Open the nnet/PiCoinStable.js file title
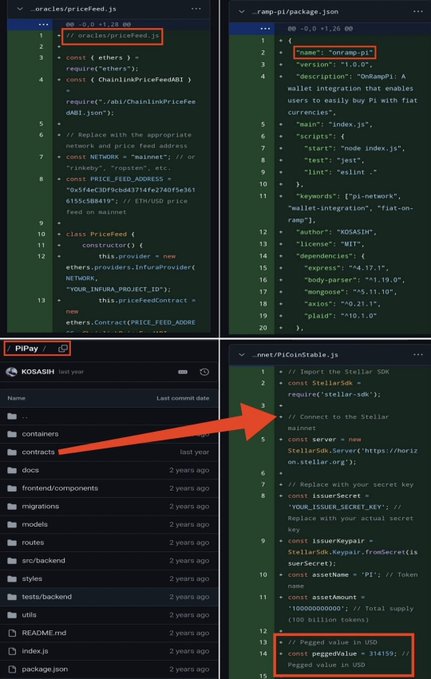This screenshot has width=431, height=679. pyautogui.click(x=295, y=355)
